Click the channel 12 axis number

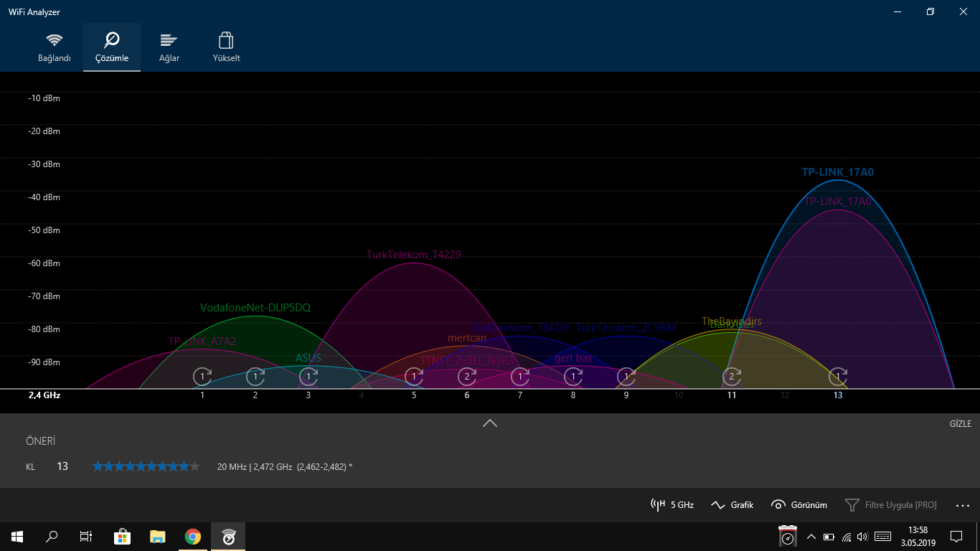point(785,395)
